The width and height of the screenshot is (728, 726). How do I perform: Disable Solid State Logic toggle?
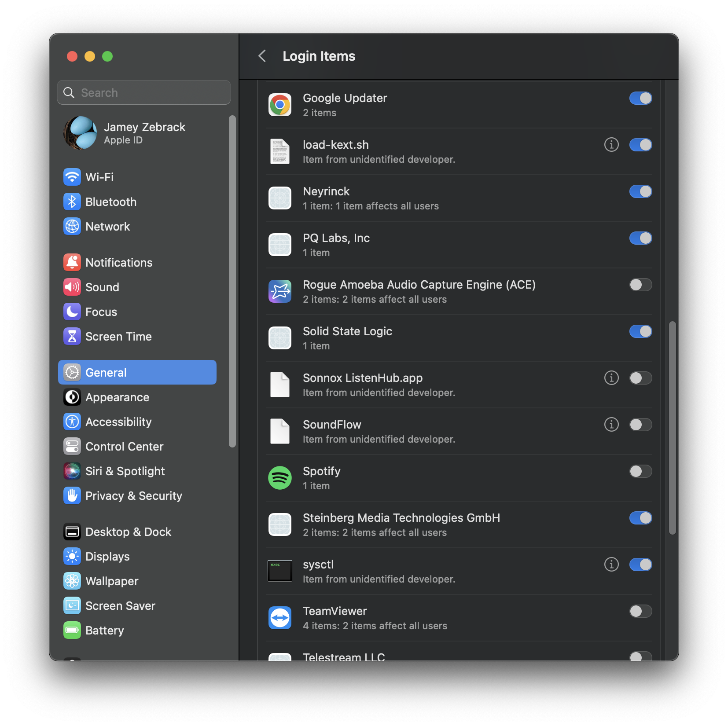640,331
